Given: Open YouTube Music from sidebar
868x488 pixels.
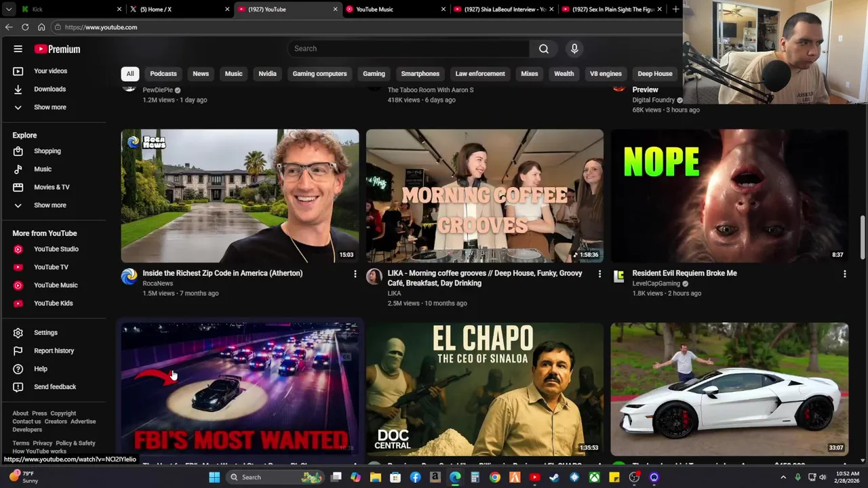Looking at the screenshot, I should [x=56, y=285].
